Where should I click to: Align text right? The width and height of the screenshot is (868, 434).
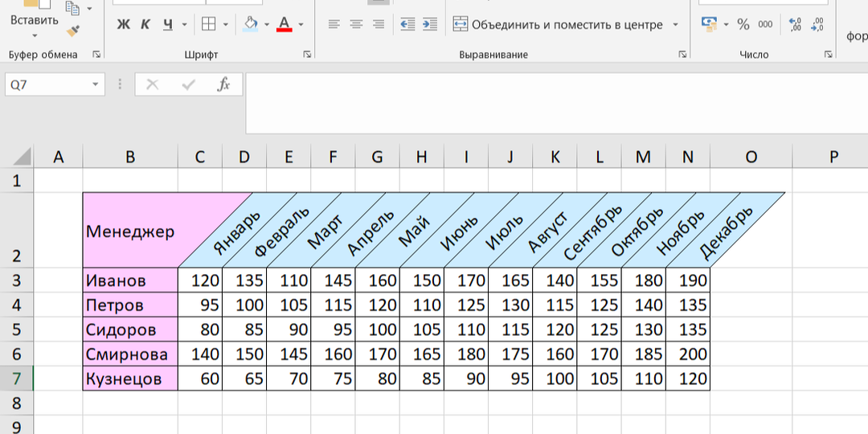[x=378, y=24]
